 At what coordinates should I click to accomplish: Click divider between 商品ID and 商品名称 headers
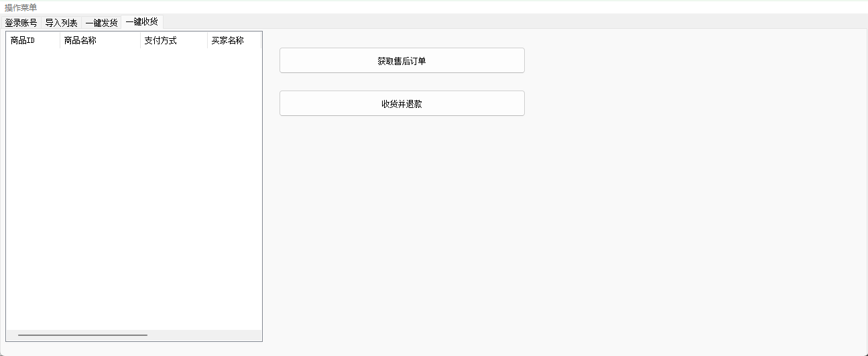(x=60, y=41)
